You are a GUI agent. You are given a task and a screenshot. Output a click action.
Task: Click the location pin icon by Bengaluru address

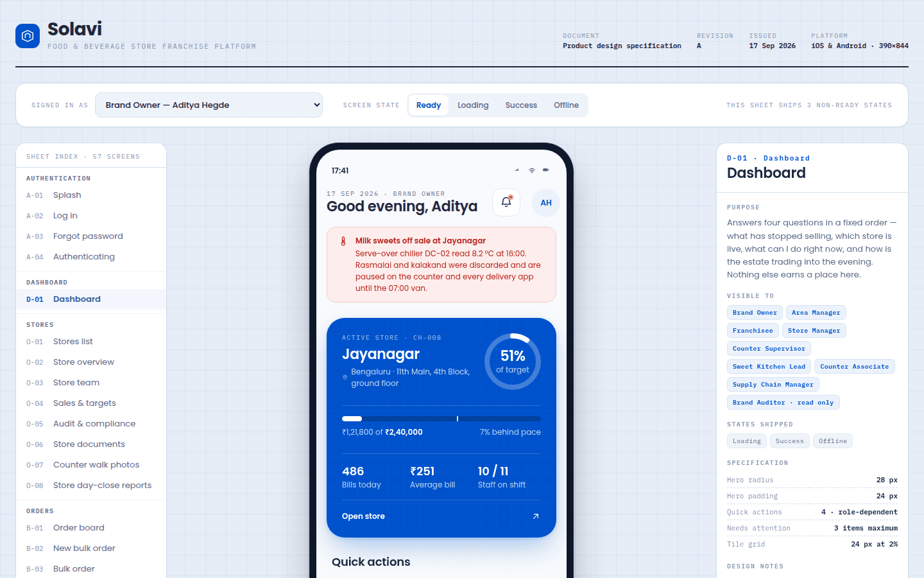pos(345,378)
